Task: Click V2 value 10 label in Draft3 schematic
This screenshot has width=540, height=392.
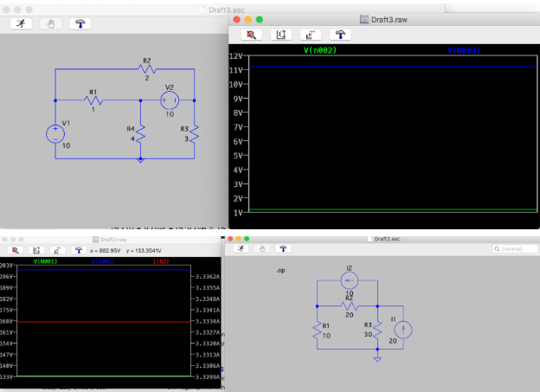Action: tap(170, 114)
